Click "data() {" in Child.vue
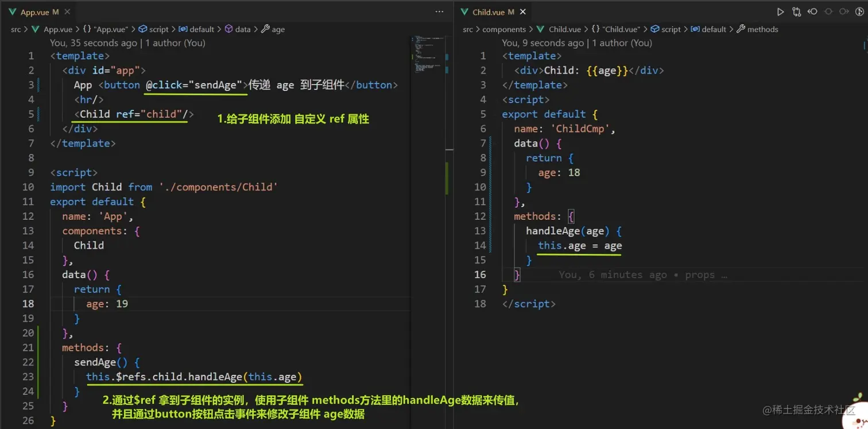The width and height of the screenshot is (868, 429). [x=538, y=143]
